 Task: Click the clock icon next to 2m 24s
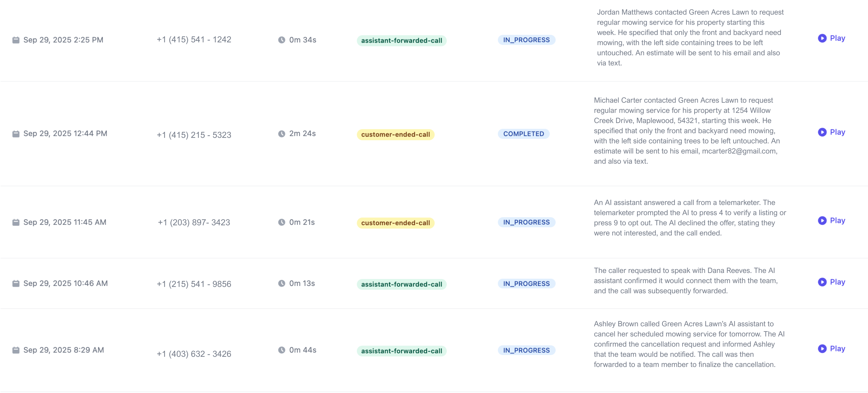pyautogui.click(x=282, y=133)
